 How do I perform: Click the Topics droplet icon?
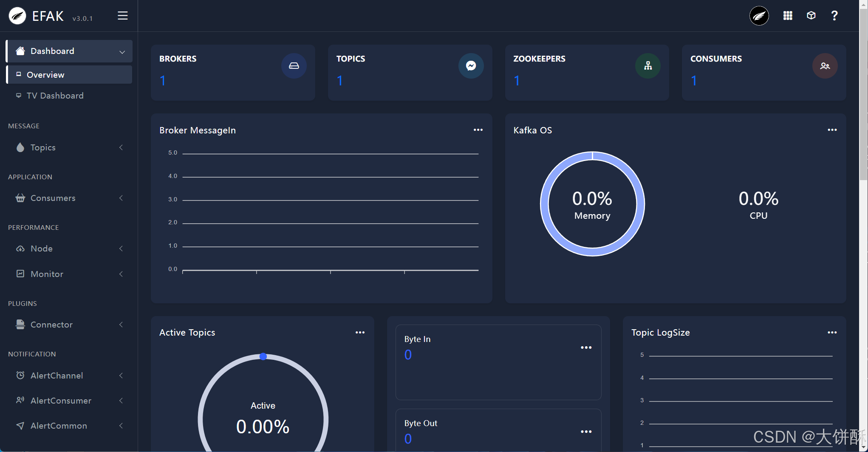[20, 147]
